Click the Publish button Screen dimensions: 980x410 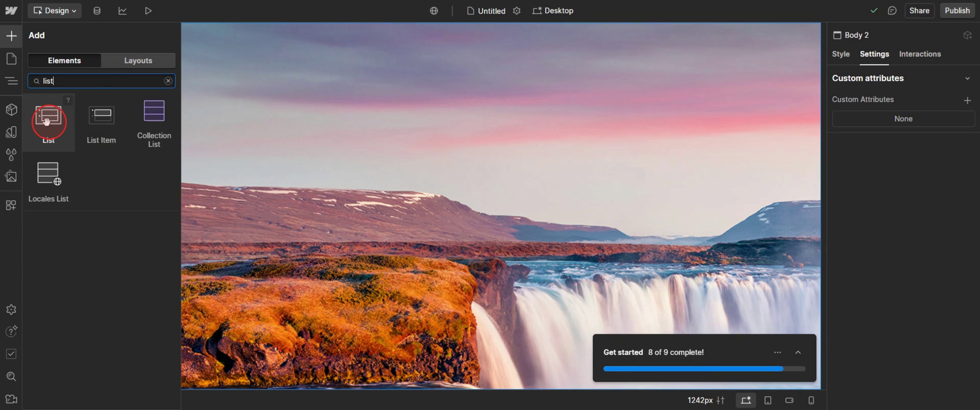click(x=957, y=11)
